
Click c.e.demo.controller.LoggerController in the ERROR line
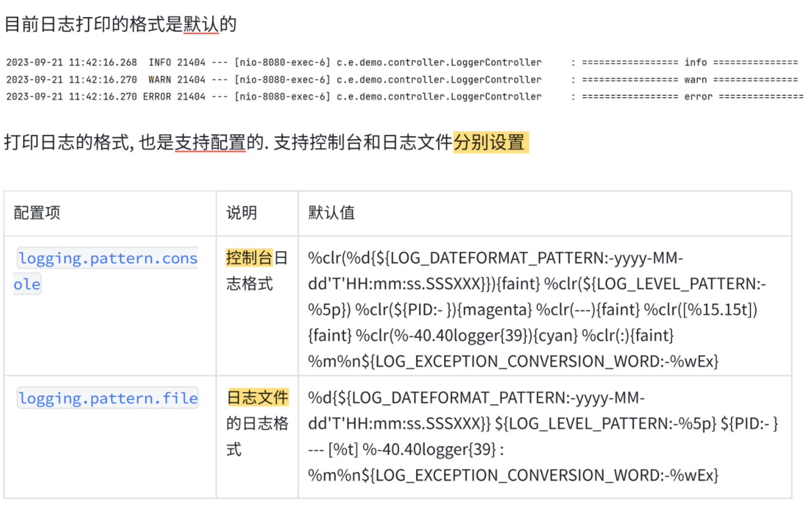(439, 96)
